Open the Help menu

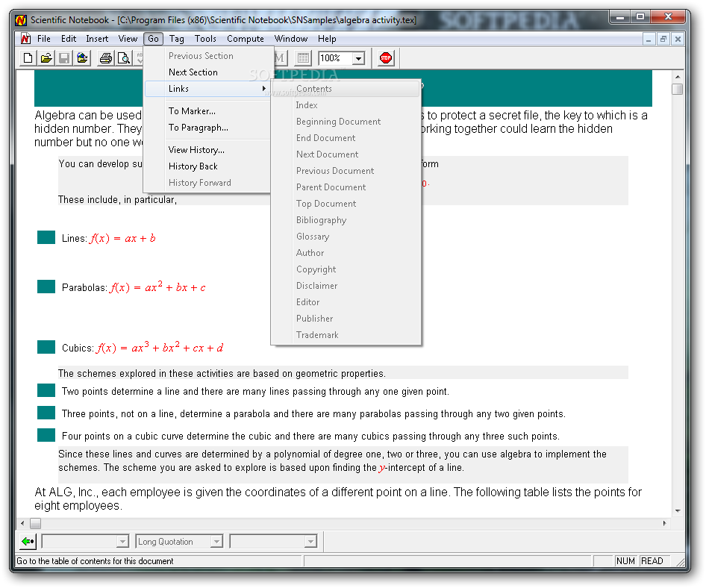(327, 39)
